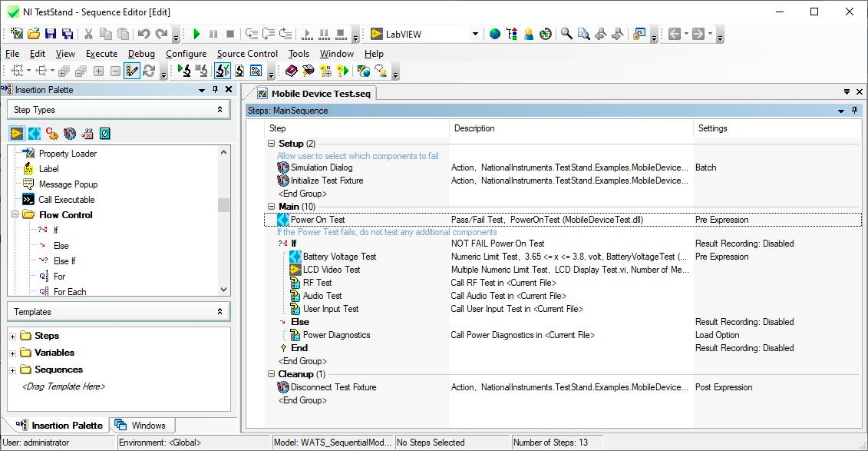This screenshot has width=868, height=451.
Task: Expand the Variables templates folder
Action: coord(13,353)
